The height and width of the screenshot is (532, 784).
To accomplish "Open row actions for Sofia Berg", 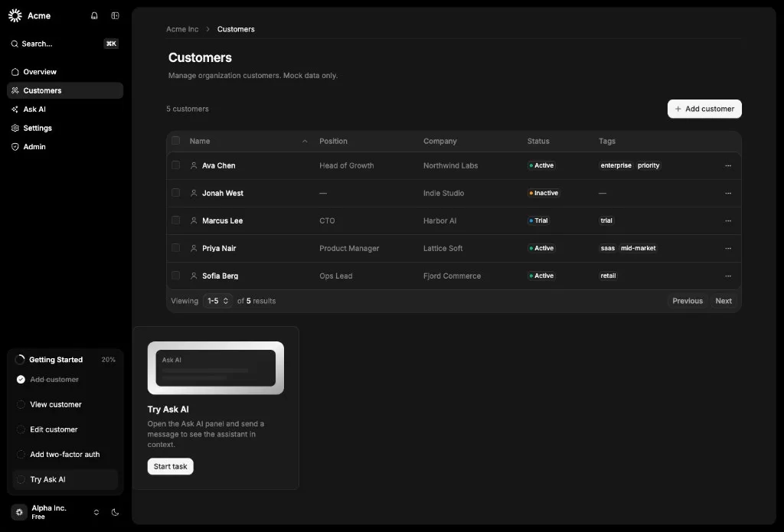I will pyautogui.click(x=728, y=276).
